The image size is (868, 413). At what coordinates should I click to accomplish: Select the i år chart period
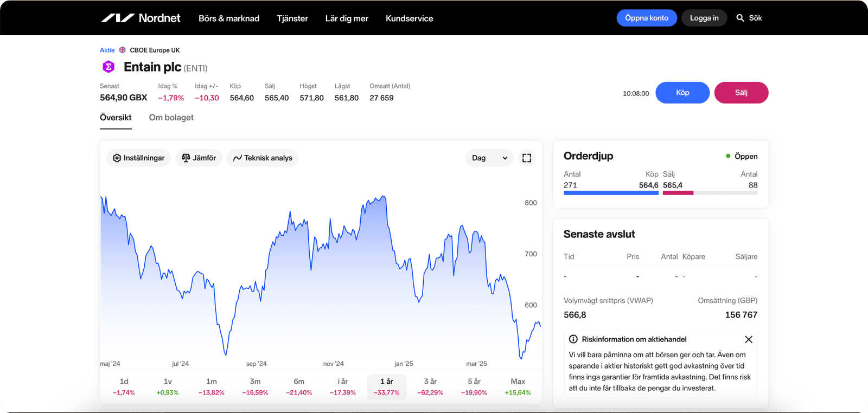tap(343, 386)
